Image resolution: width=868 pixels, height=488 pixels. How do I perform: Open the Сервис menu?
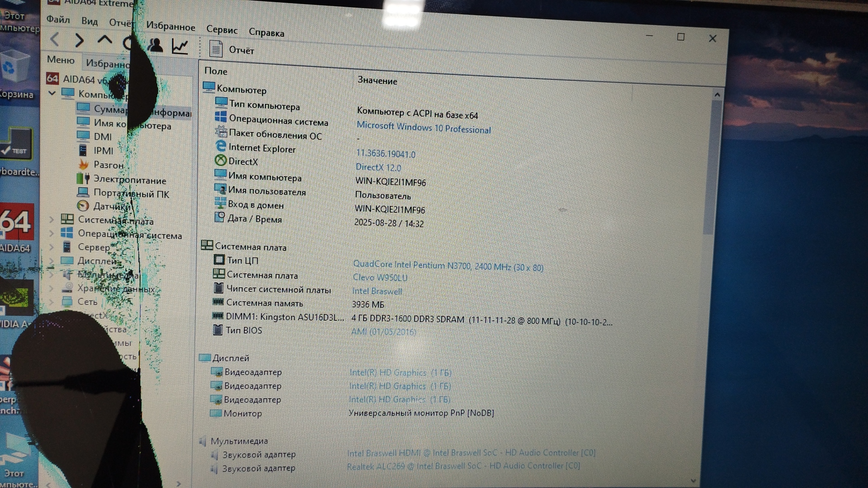222,30
